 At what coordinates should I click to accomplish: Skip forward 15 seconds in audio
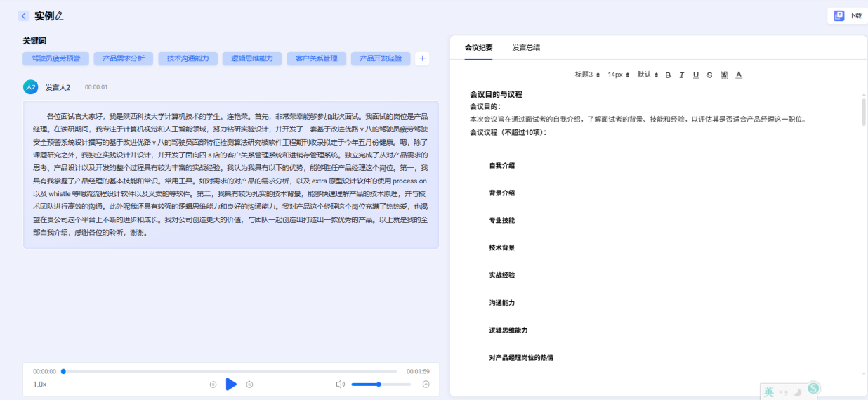pyautogui.click(x=249, y=385)
